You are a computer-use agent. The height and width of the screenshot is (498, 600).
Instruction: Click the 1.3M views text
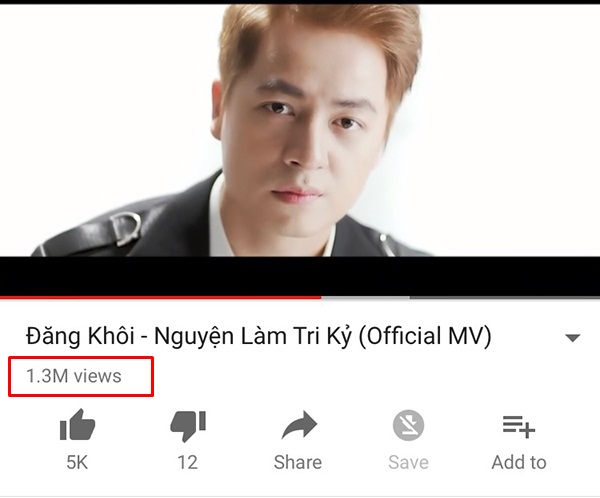click(74, 376)
